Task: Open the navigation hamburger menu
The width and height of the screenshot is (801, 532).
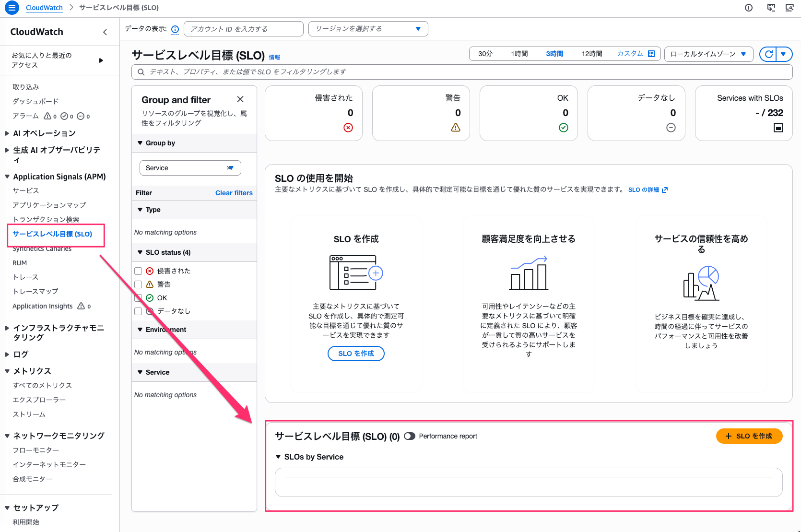Action: (12, 7)
